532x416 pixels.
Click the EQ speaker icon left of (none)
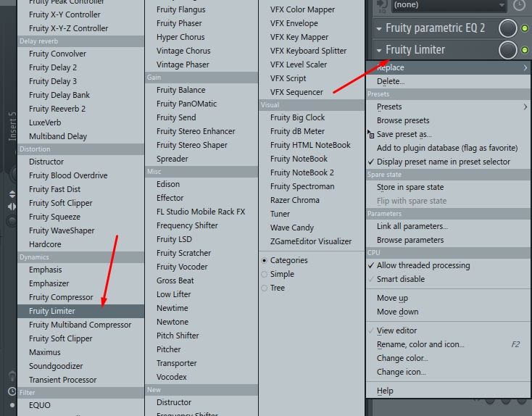tap(383, 5)
